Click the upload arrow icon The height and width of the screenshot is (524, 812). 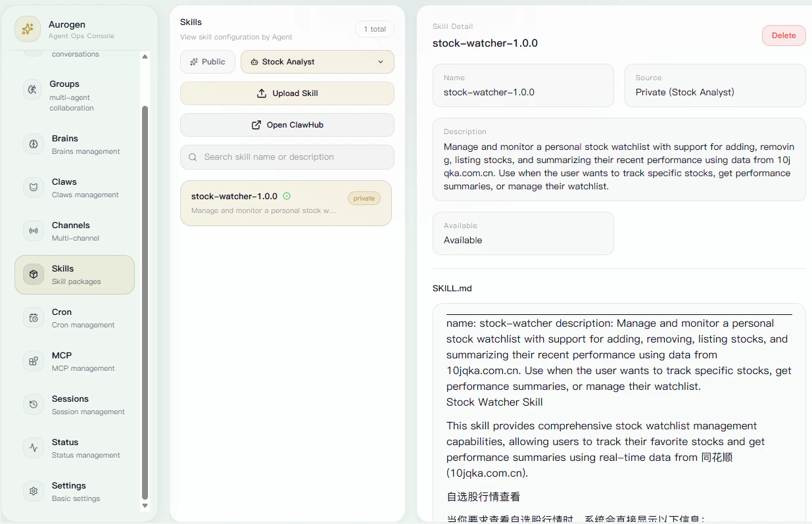tap(262, 93)
